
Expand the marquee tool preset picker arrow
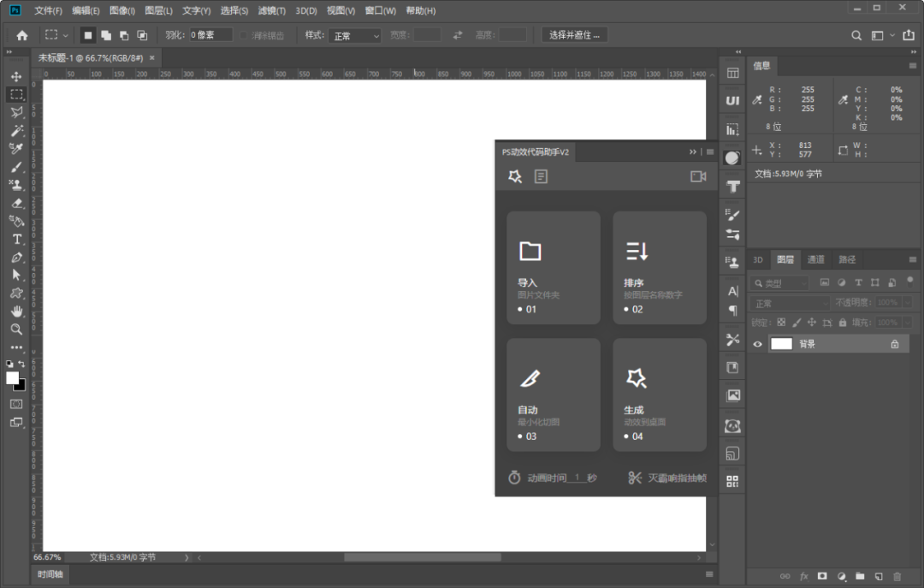[66, 36]
